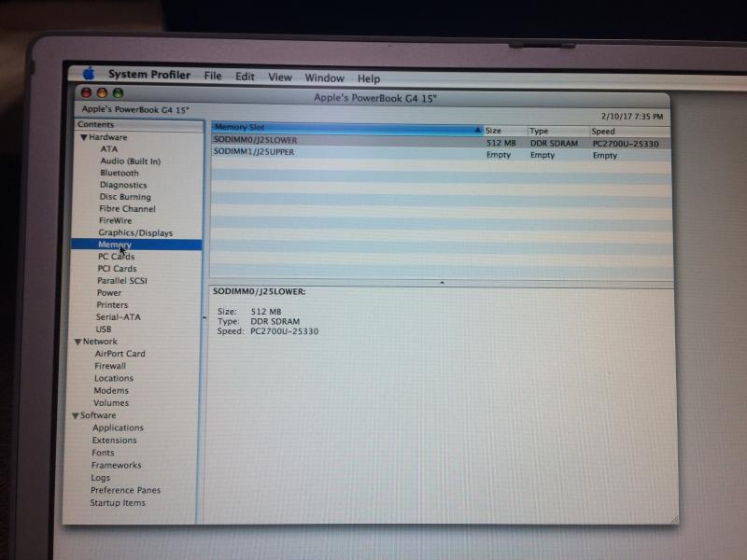The height and width of the screenshot is (560, 747).
Task: Collapse the Network section
Action: click(78, 342)
